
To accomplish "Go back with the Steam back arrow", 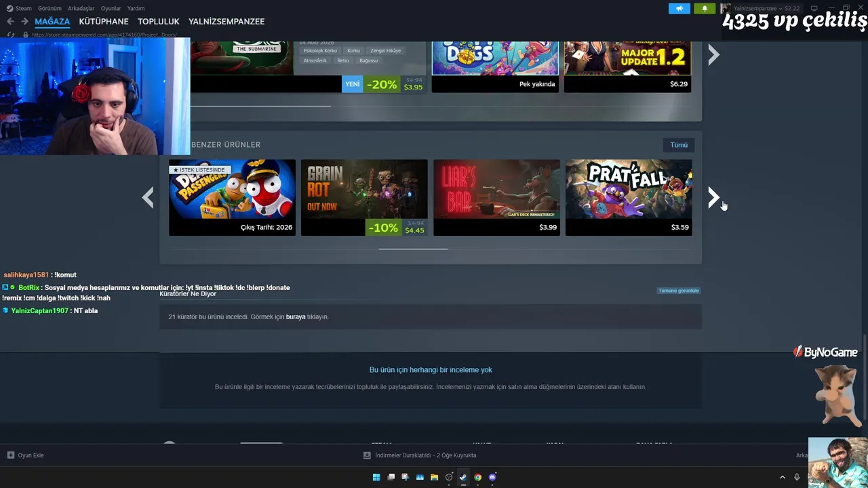I will coord(10,22).
